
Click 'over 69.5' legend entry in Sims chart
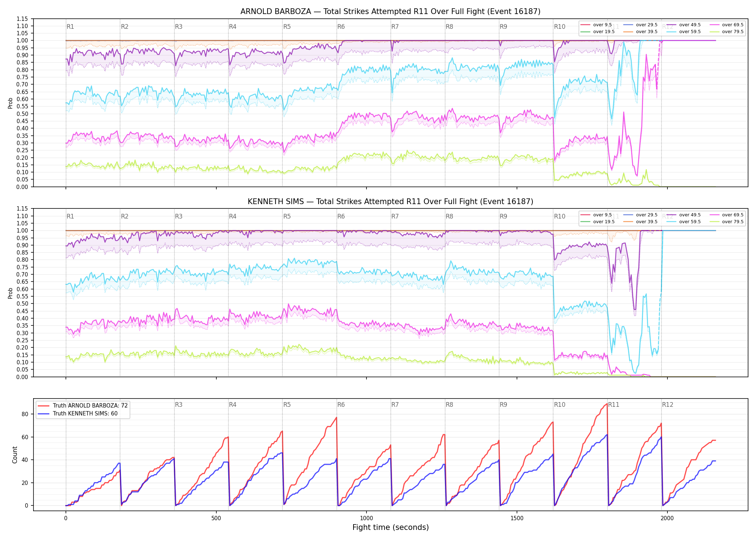(726, 215)
